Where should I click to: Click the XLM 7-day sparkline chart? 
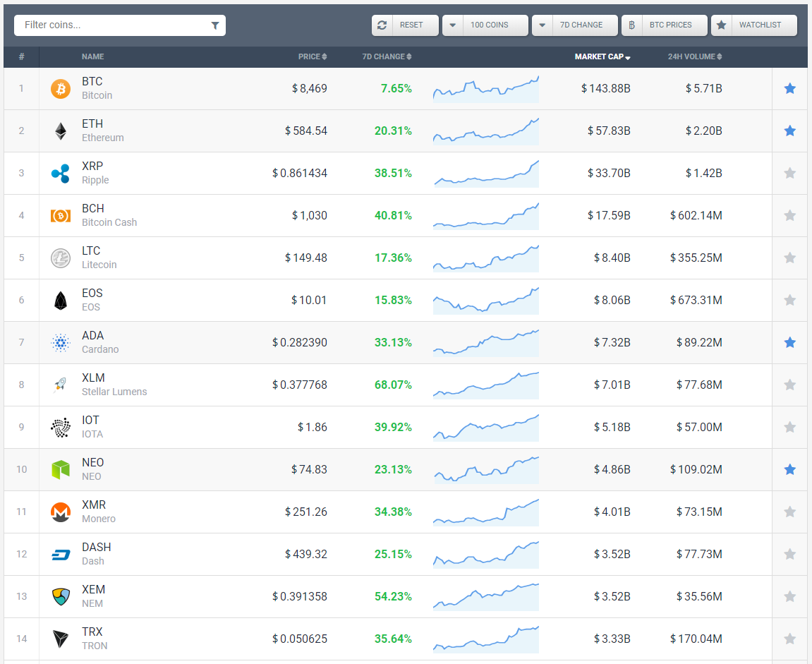486,385
